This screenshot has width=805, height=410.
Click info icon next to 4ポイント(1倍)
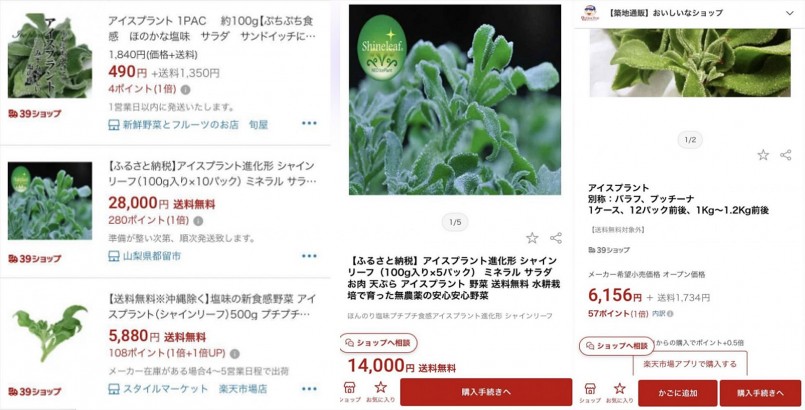tap(186, 89)
